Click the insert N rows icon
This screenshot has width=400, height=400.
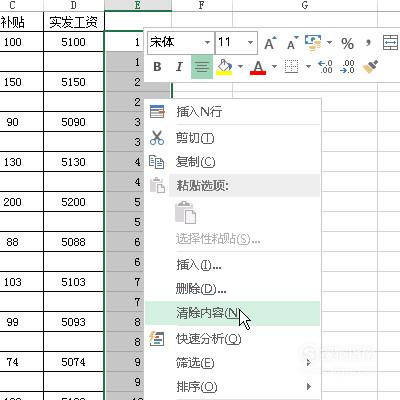tap(157, 112)
